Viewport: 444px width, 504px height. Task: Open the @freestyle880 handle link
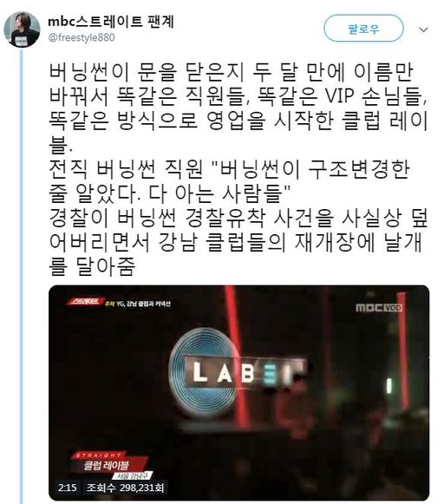tap(82, 37)
